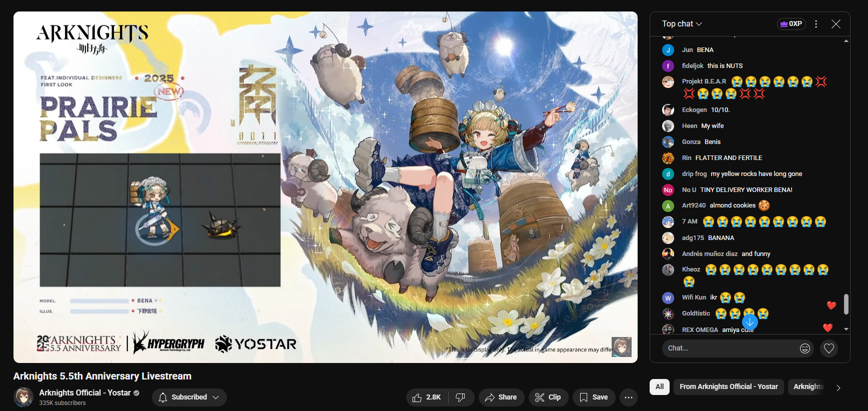The image size is (868, 411).
Task: Click Jun's avatar in chat
Action: [x=668, y=50]
